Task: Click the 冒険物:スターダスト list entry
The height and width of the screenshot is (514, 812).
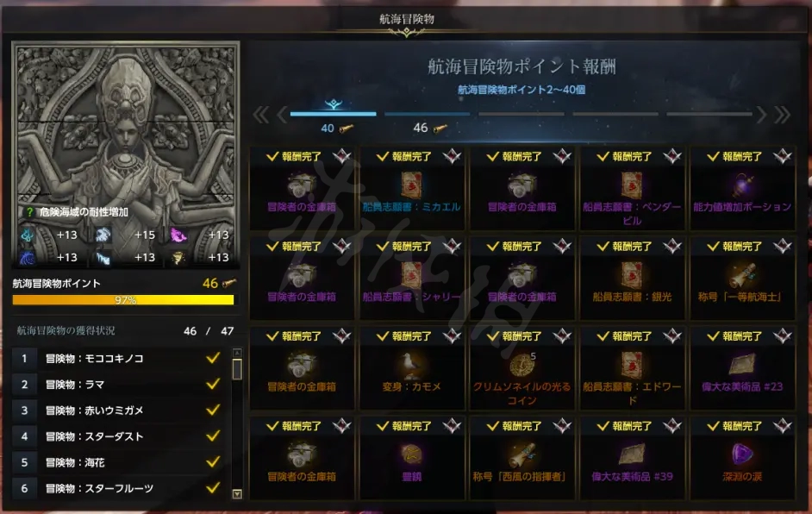Action: pos(120,436)
